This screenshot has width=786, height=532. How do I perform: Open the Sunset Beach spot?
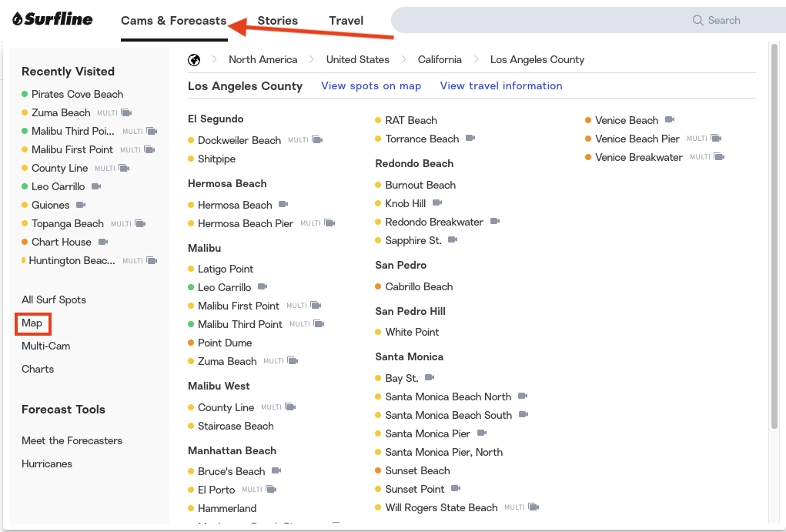[x=417, y=471]
